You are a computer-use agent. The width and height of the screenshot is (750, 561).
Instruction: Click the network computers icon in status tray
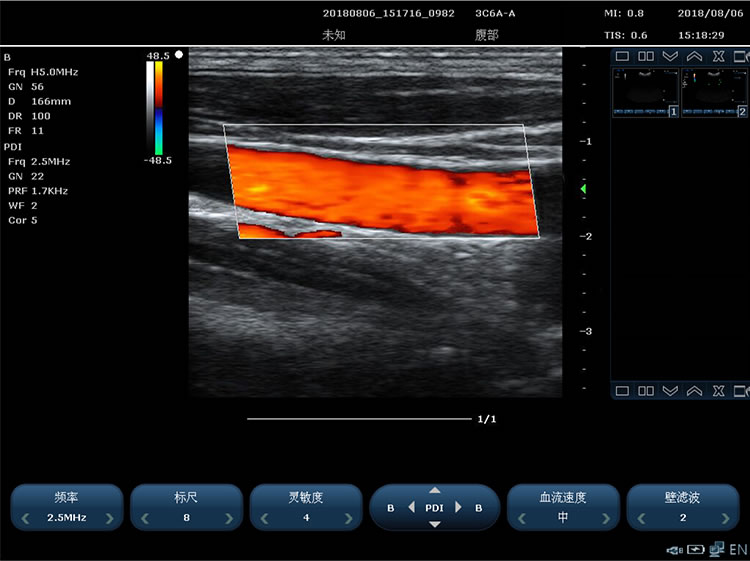[717, 549]
